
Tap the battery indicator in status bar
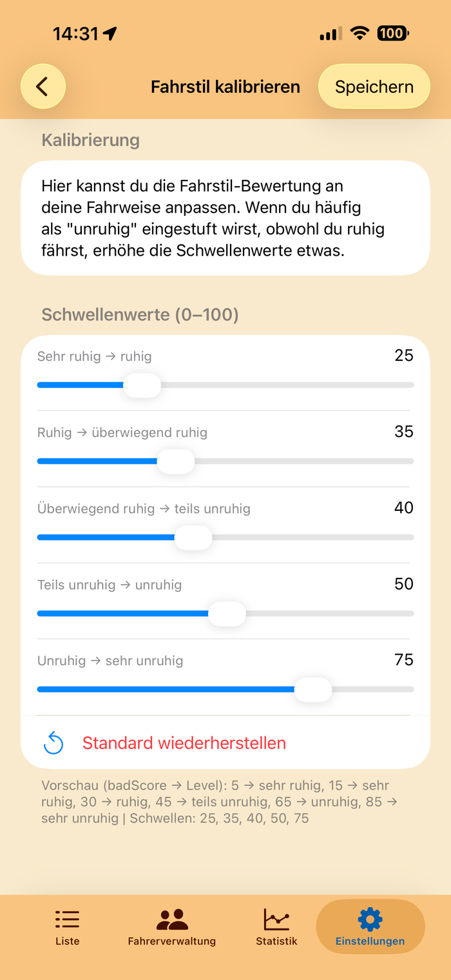point(392,34)
